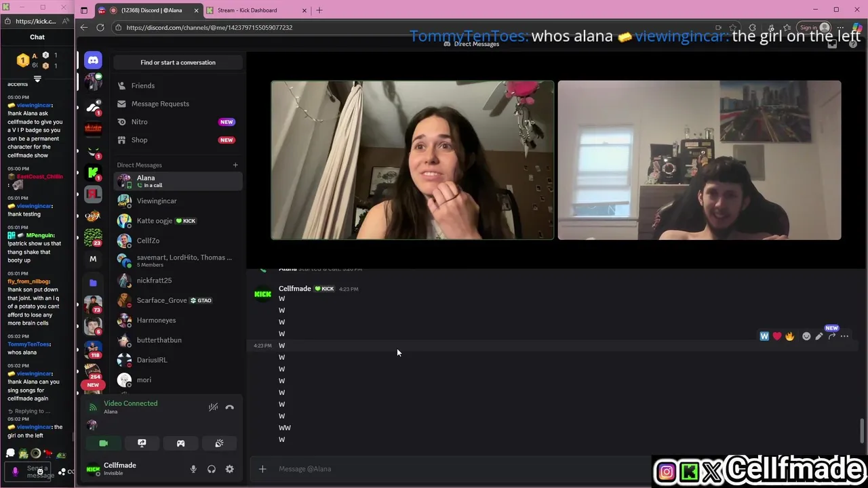868x488 pixels.
Task: Jump to NEW unread servers pill
Action: click(93, 385)
